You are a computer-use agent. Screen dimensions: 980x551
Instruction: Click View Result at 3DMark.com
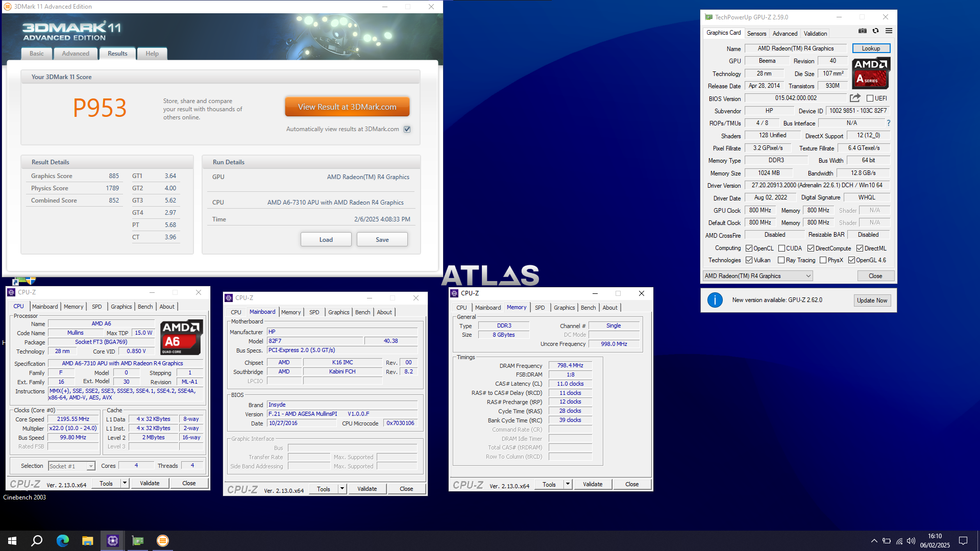(347, 107)
